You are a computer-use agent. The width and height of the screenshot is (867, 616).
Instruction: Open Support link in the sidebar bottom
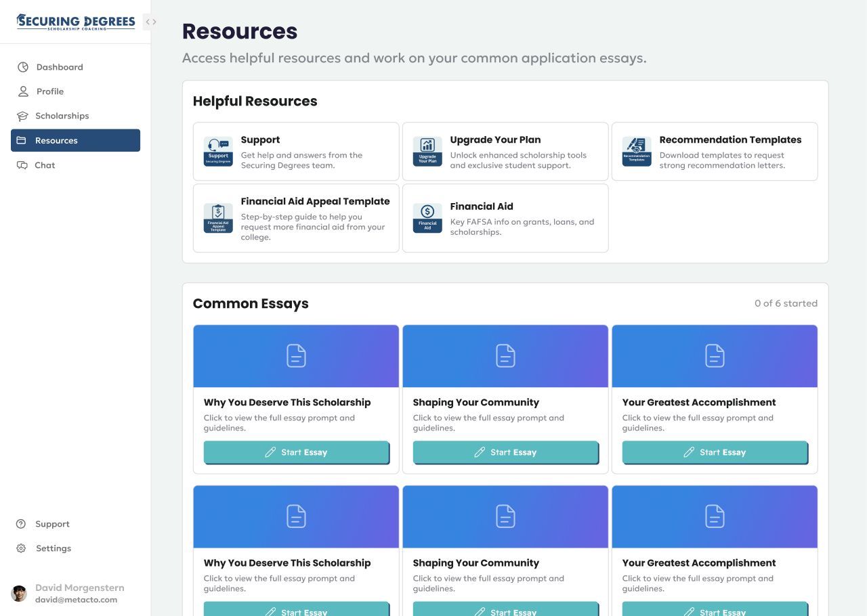pos(52,524)
